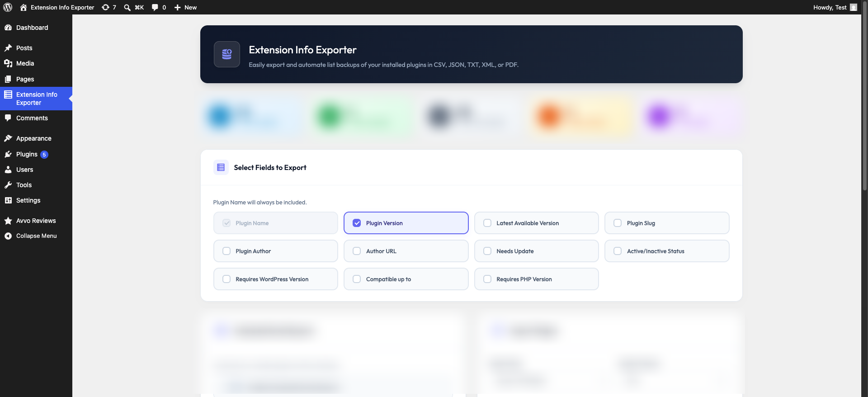Image resolution: width=868 pixels, height=397 pixels.
Task: Click the Settings sliders icon
Action: tap(8, 200)
